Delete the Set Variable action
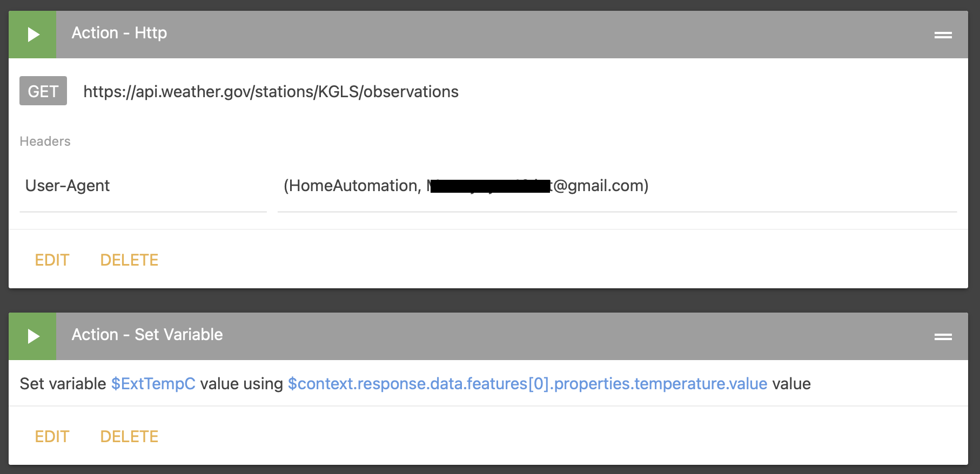 129,437
